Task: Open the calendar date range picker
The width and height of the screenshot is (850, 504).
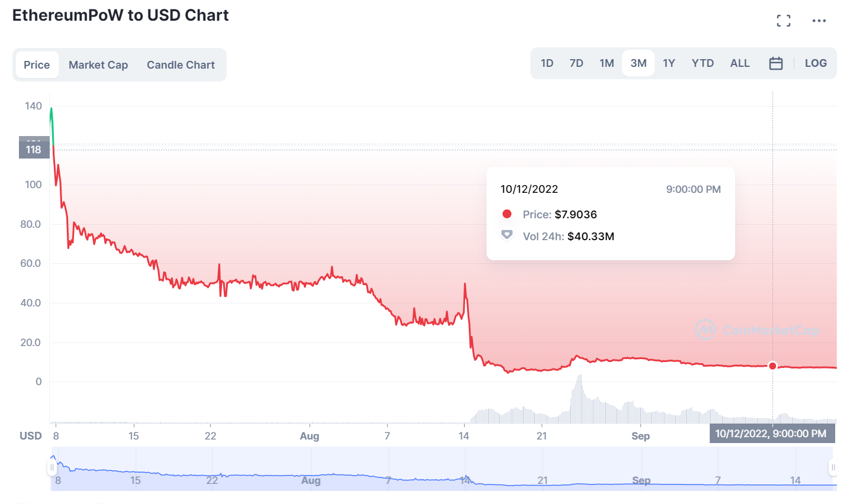Action: (776, 63)
